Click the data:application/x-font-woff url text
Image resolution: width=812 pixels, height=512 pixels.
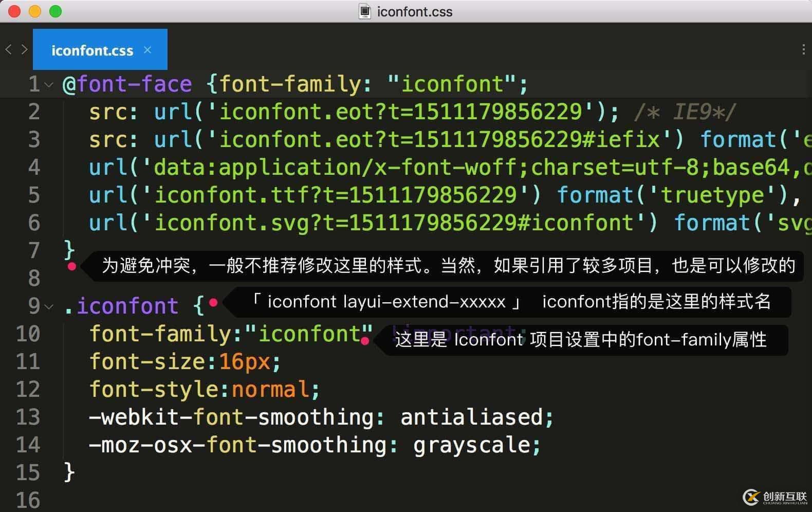click(471, 167)
